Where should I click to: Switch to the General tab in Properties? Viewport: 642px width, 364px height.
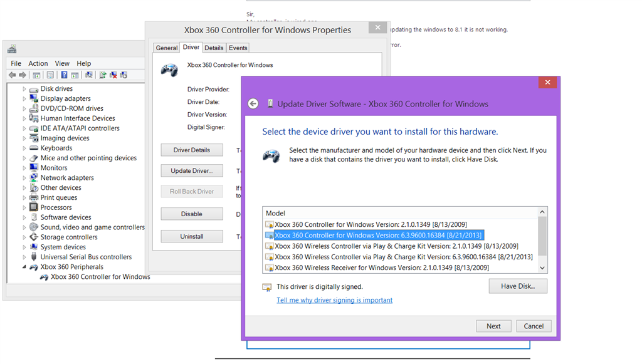[167, 48]
